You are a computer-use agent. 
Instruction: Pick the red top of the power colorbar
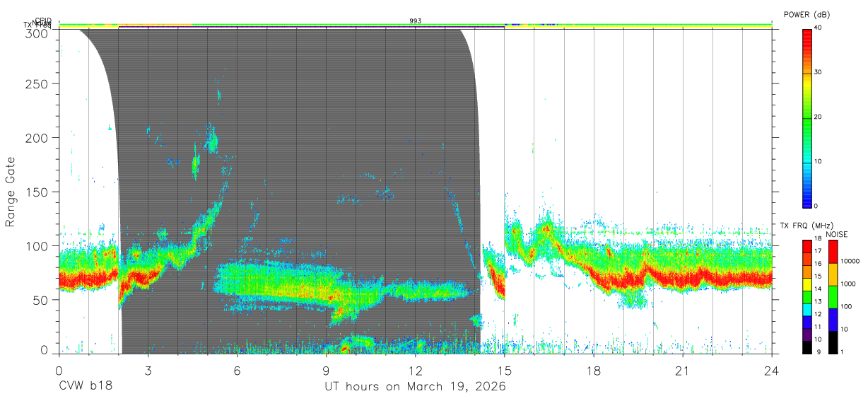[x=807, y=35]
